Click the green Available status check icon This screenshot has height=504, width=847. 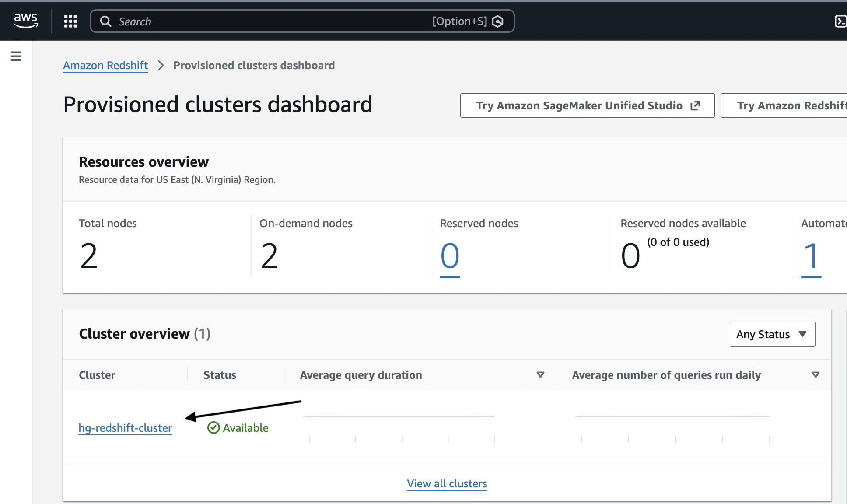[x=213, y=427]
